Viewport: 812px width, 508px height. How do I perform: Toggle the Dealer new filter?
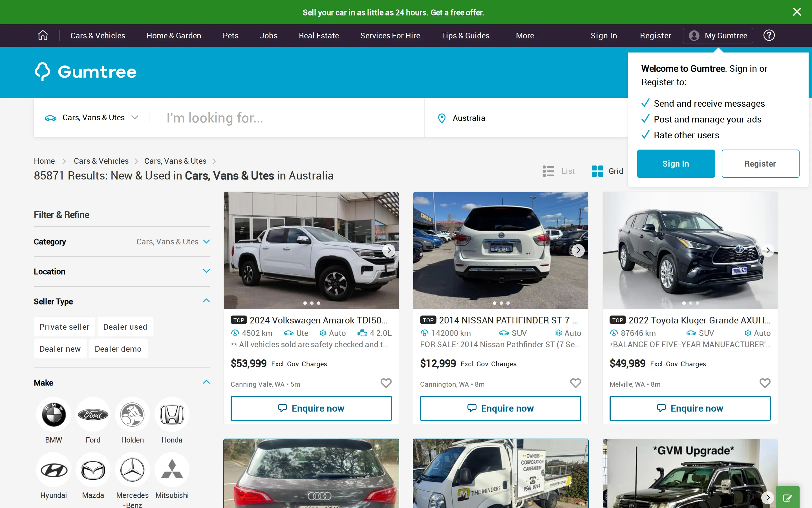coord(60,349)
